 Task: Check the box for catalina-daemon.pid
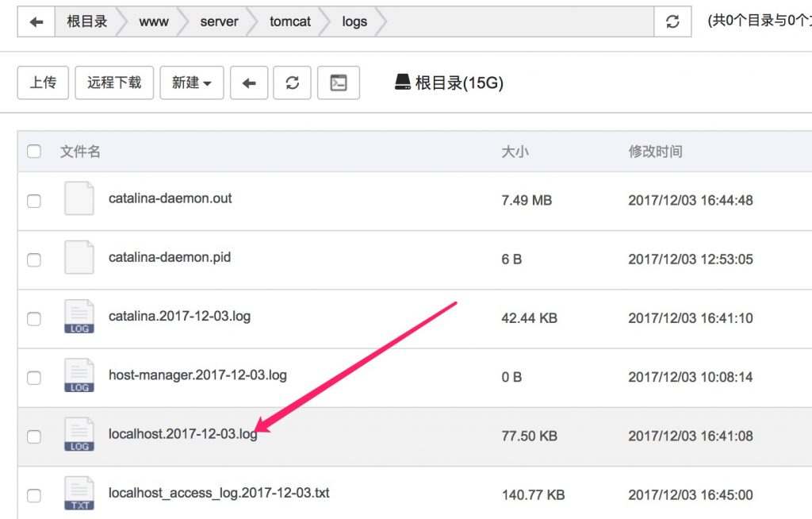point(34,259)
